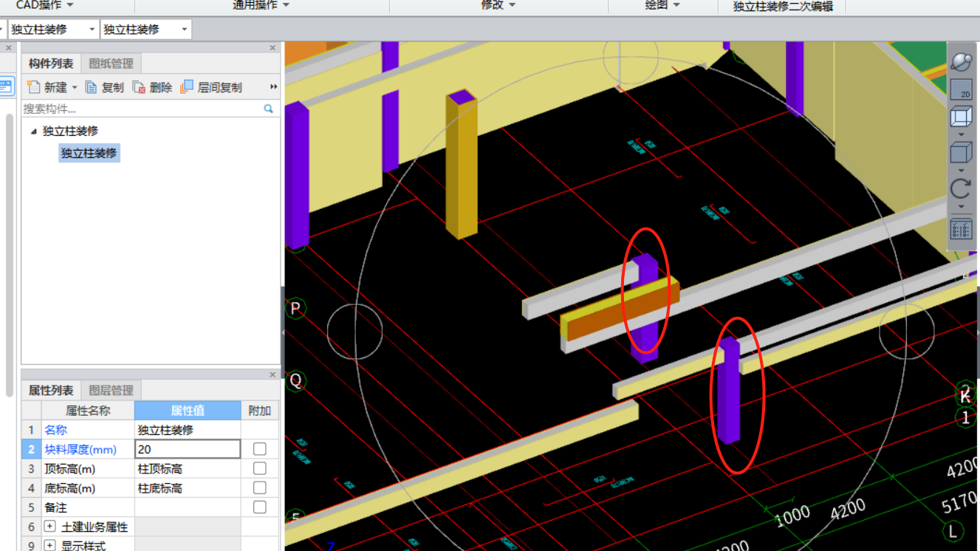Click the Q axis label in the viewport
Screen dimensions: 980x551
(x=296, y=381)
